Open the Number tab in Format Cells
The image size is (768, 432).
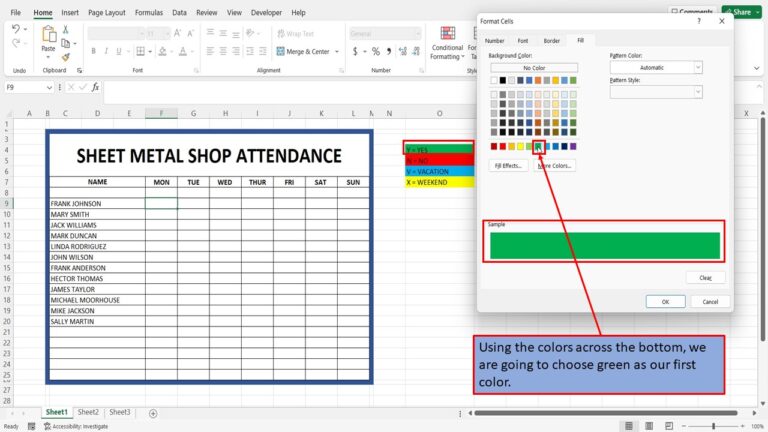494,41
